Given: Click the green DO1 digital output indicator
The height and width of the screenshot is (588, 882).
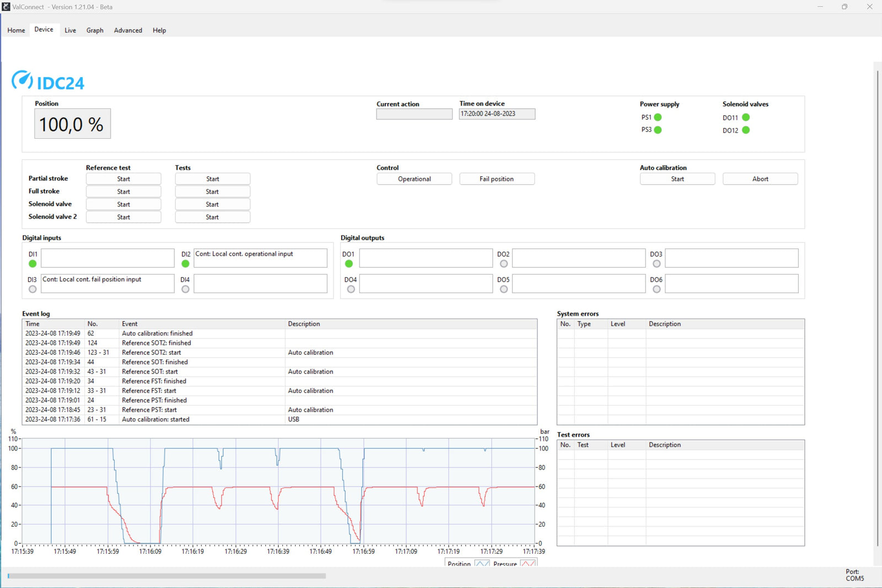Looking at the screenshot, I should [348, 264].
